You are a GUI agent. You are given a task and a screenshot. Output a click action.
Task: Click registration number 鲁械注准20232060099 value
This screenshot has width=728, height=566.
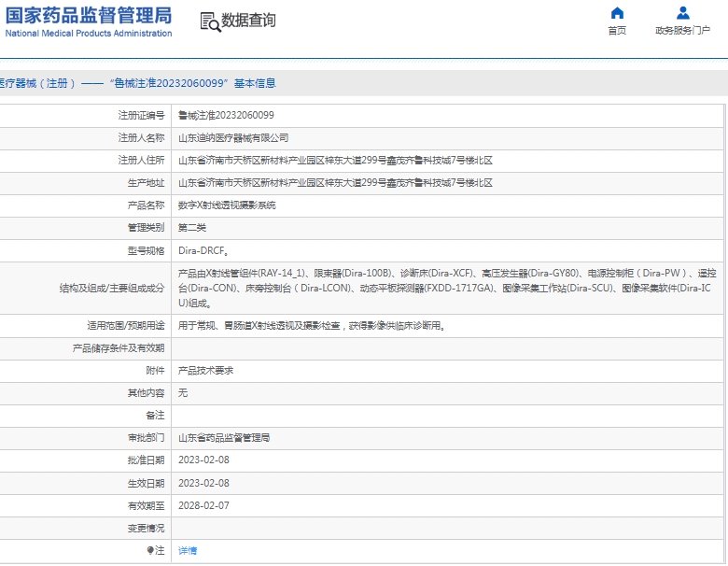tap(226, 116)
